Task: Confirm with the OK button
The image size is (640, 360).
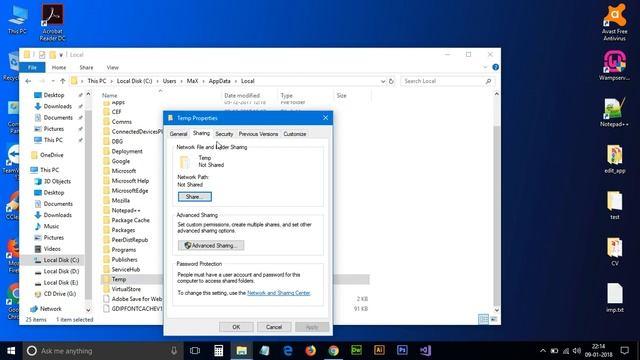Action: (x=236, y=327)
